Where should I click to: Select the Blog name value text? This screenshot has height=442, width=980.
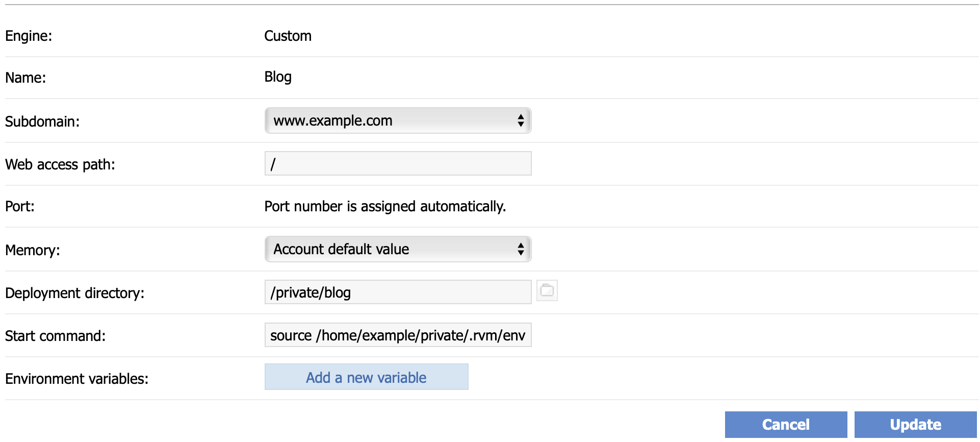click(x=278, y=77)
